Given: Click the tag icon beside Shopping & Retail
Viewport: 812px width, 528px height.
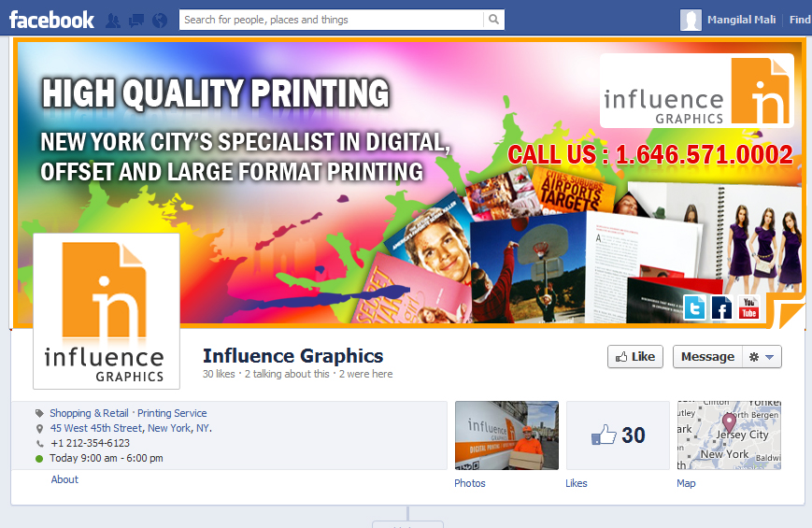Looking at the screenshot, I should pos(39,413).
